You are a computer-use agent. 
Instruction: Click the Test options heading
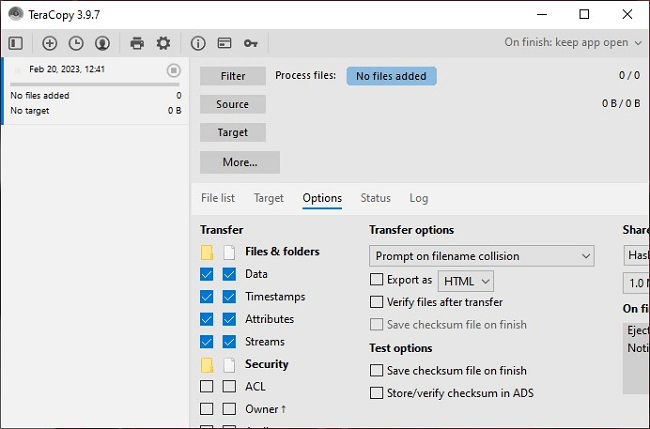(400, 348)
